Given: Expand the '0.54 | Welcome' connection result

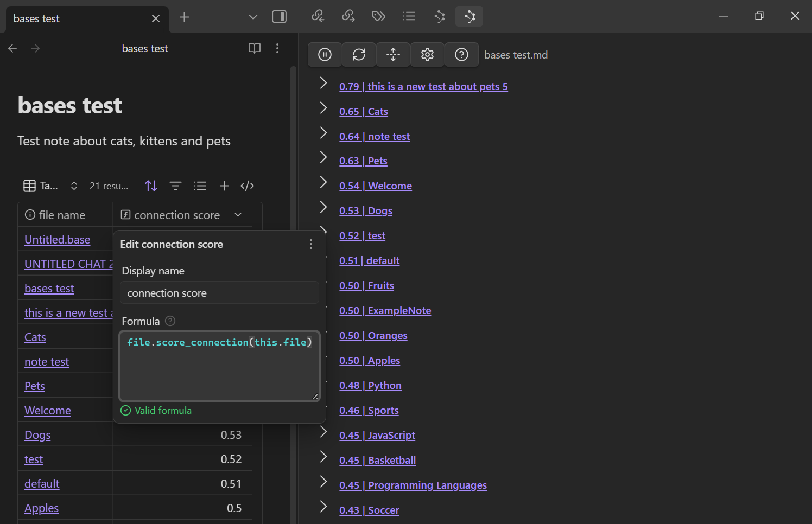Looking at the screenshot, I should pos(323,182).
